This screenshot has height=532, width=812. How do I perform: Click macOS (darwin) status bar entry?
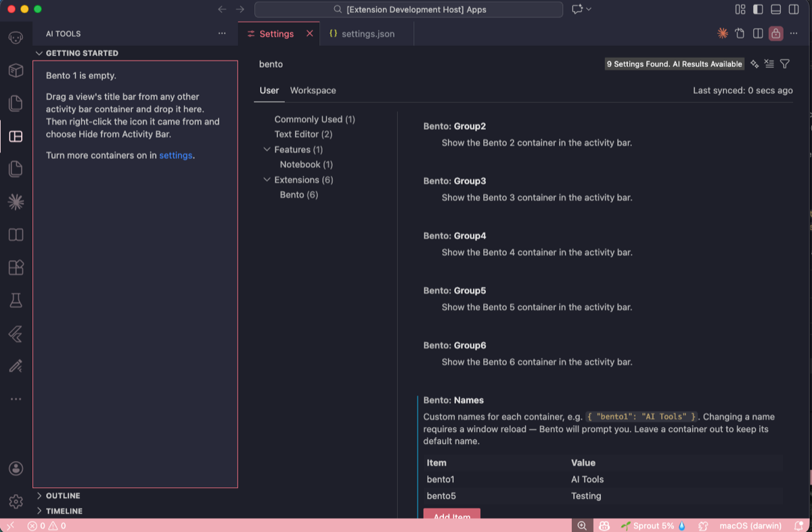click(750, 526)
